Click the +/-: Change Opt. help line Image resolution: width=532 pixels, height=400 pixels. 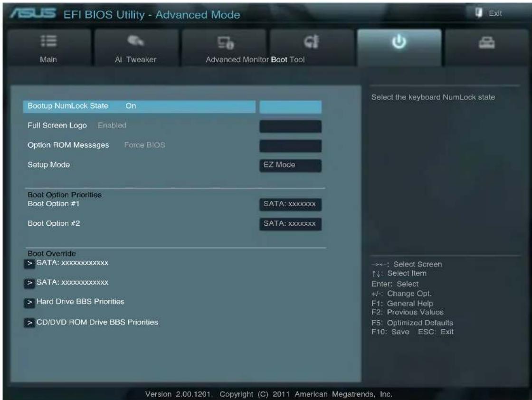tap(401, 294)
